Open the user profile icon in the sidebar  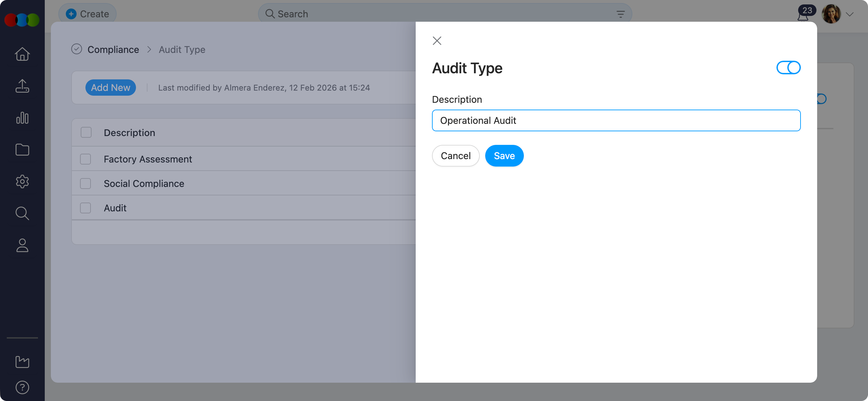pyautogui.click(x=22, y=245)
